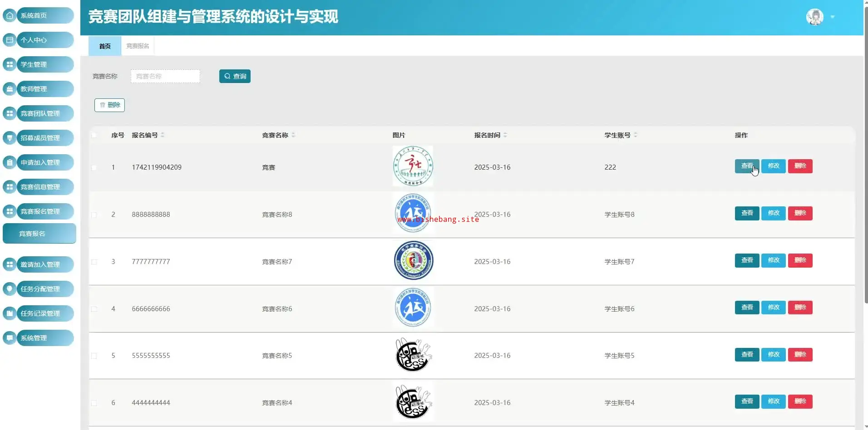Click 查看 for the 竞赛名称8 row
Image resolution: width=868 pixels, height=430 pixels.
[747, 213]
